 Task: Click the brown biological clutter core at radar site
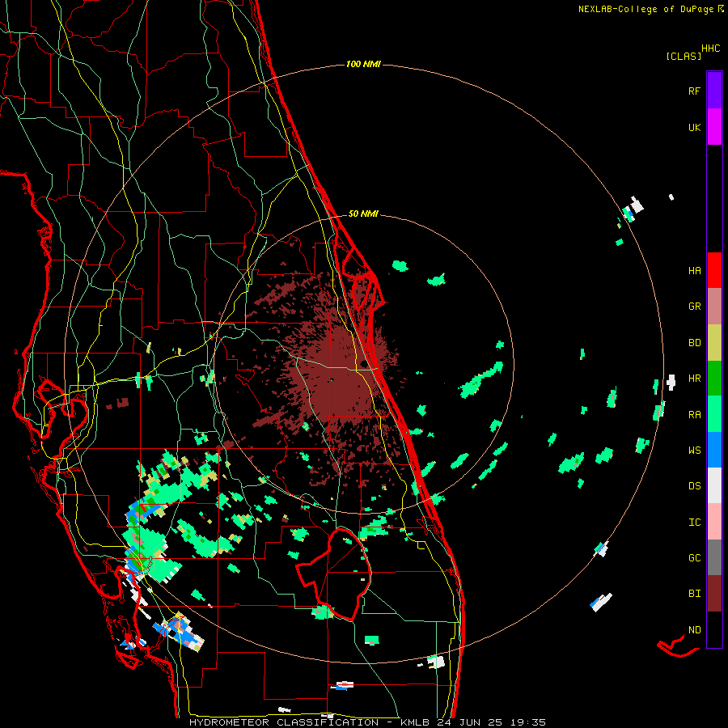tap(343, 381)
